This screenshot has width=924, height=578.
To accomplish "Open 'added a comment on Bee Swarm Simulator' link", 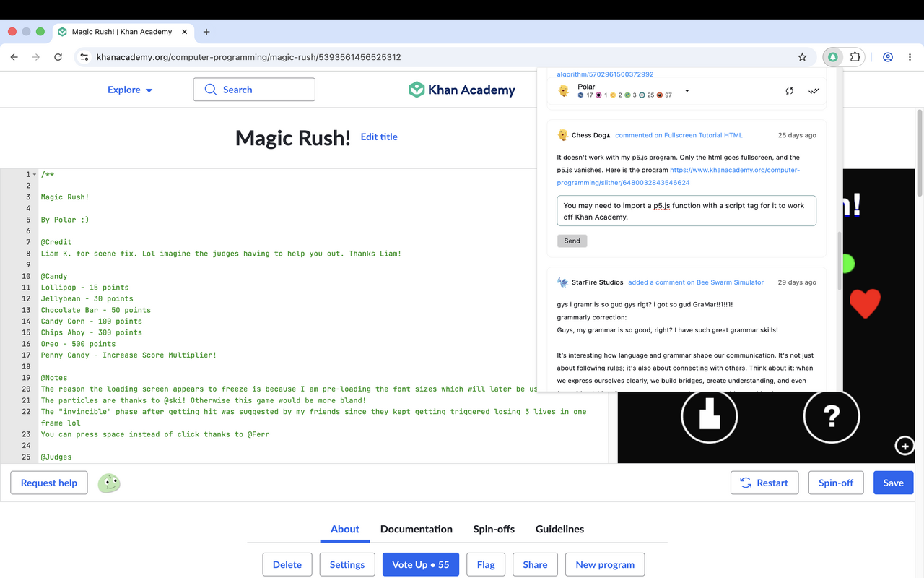I will click(696, 282).
